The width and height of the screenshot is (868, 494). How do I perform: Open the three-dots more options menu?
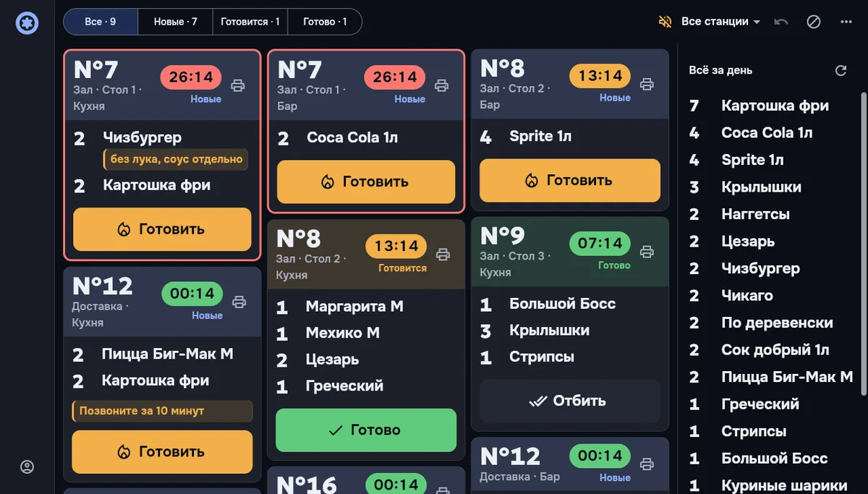click(x=846, y=22)
